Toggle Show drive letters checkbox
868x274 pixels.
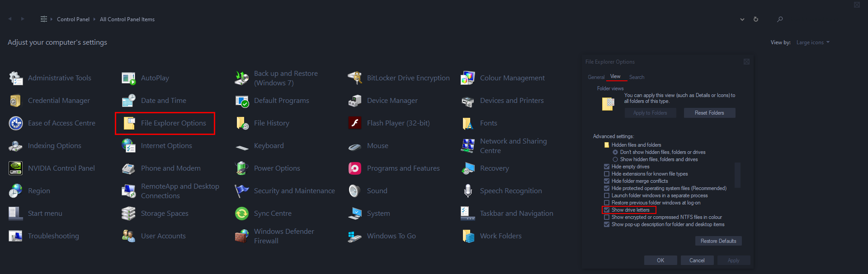[607, 210]
